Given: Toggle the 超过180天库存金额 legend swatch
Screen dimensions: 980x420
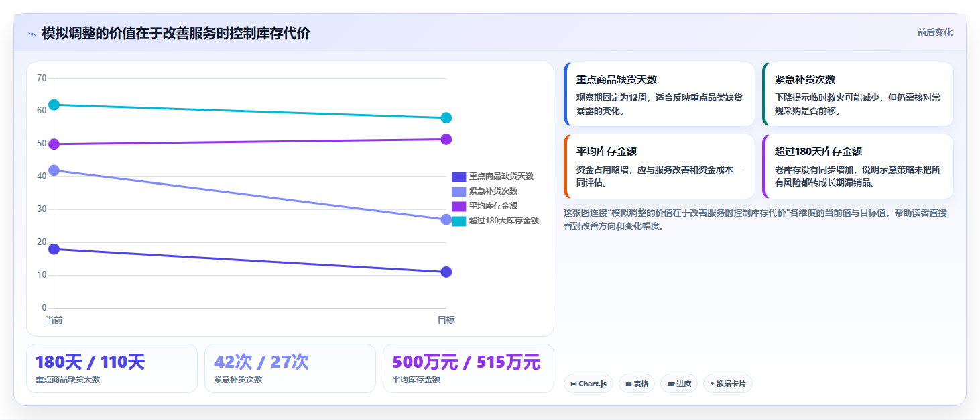Looking at the screenshot, I should coord(458,221).
